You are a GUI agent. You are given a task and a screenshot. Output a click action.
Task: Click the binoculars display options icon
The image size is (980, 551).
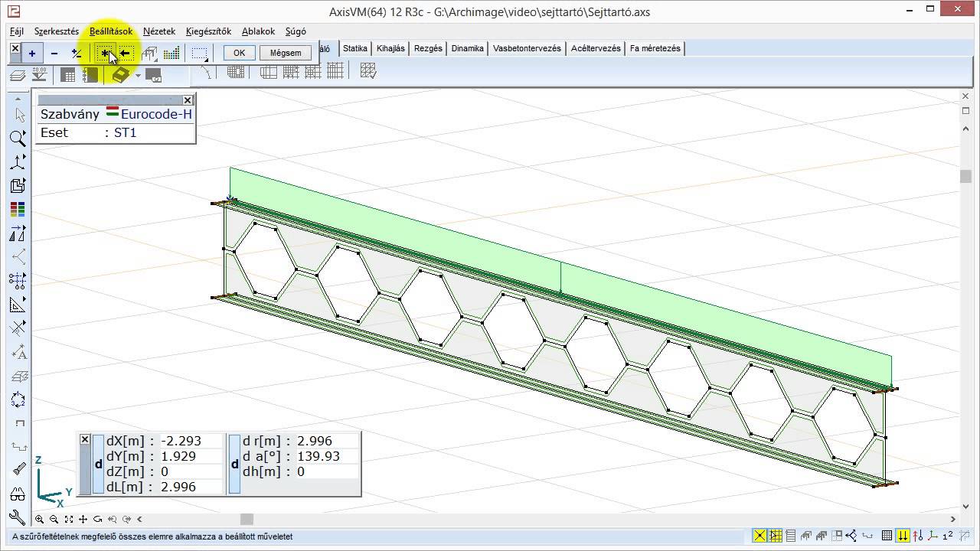18,494
